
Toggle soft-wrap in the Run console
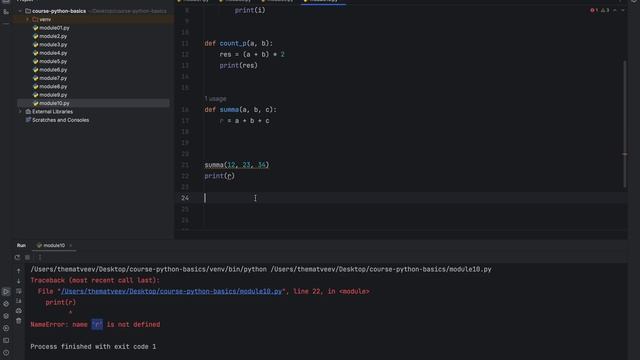coord(19,291)
